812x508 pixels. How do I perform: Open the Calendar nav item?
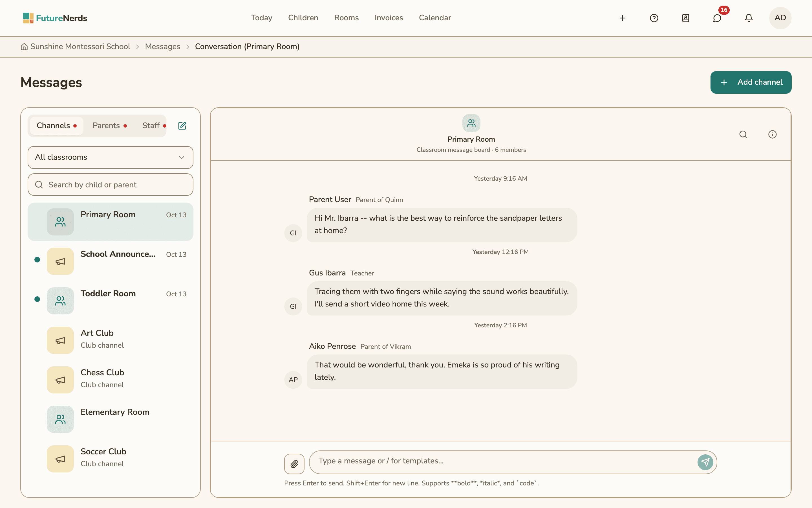pyautogui.click(x=435, y=18)
